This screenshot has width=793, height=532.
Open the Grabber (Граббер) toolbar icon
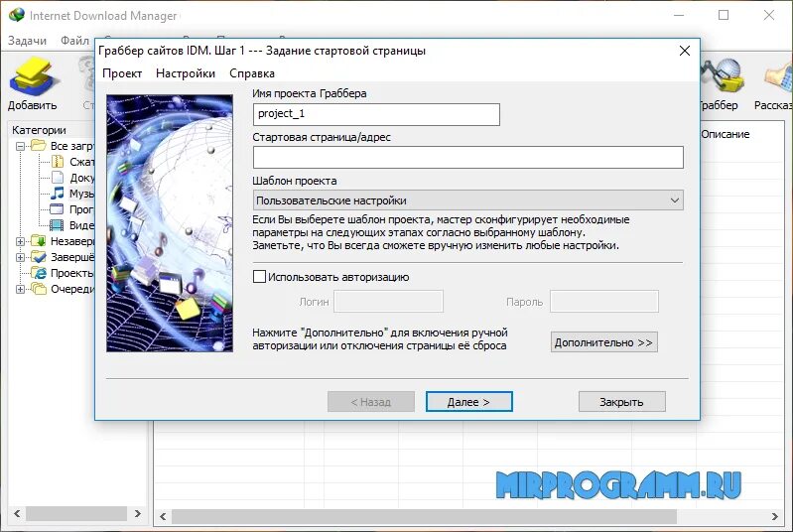pos(724,75)
